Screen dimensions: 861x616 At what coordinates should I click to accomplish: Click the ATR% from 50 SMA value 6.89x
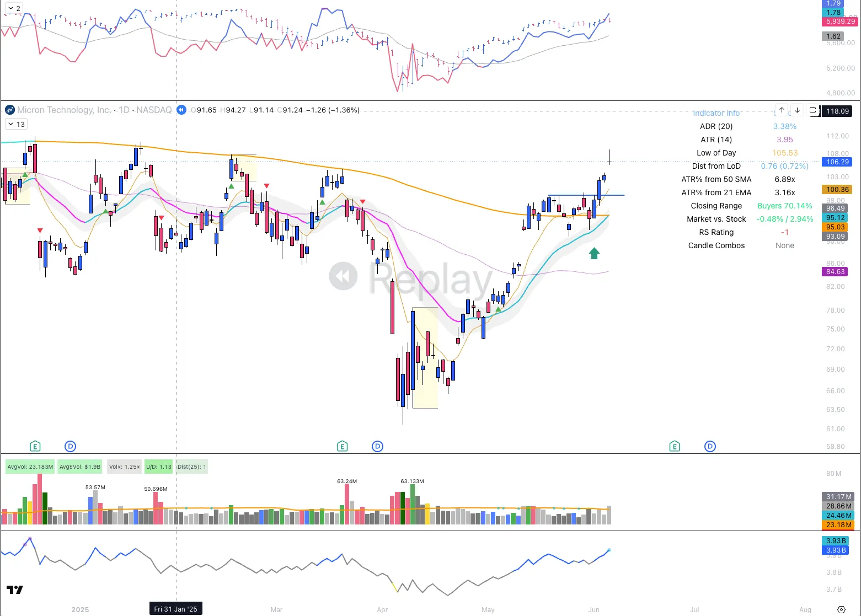(x=784, y=179)
